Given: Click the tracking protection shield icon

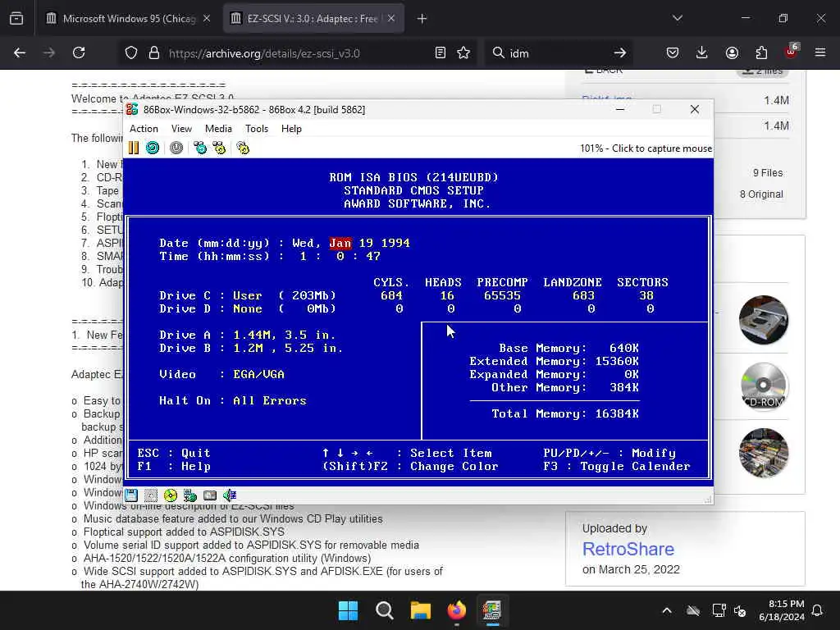Looking at the screenshot, I should pos(131,53).
